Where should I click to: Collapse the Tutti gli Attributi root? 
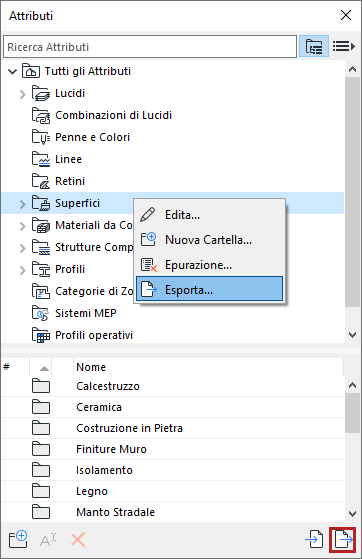tap(12, 72)
